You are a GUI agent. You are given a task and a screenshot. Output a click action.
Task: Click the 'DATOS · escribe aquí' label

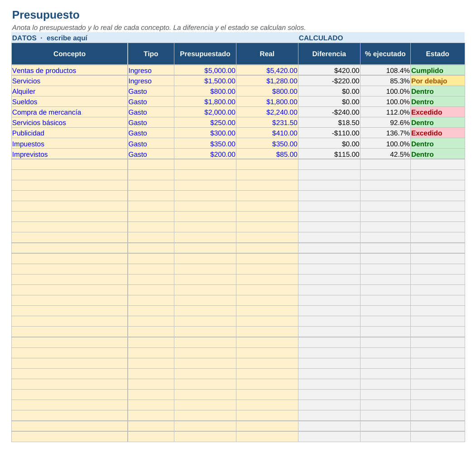(x=50, y=38)
